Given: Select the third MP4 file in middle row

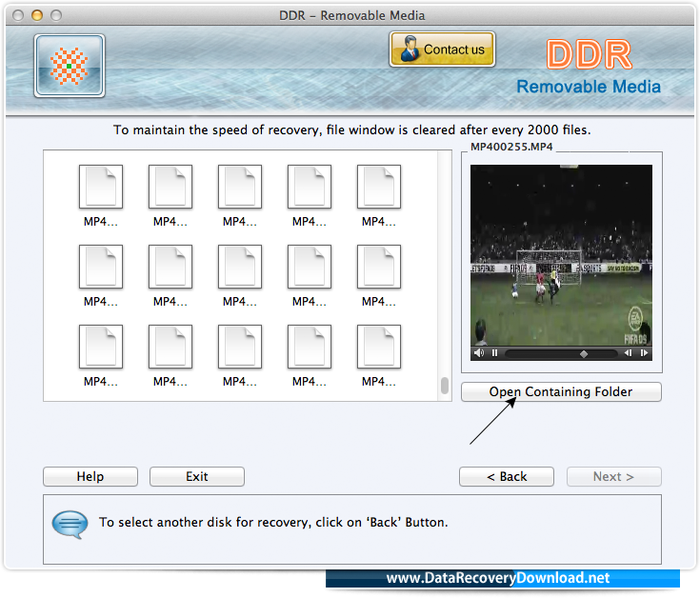Looking at the screenshot, I should [x=240, y=276].
